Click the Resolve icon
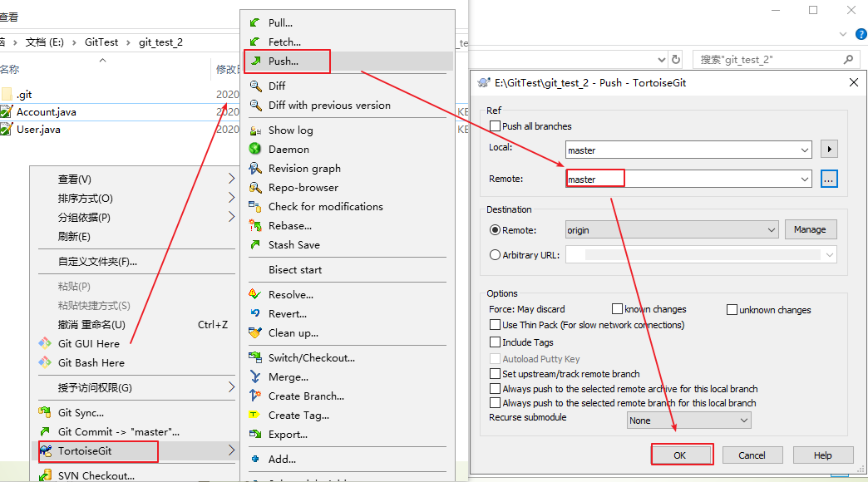The image size is (868, 482). 254,294
